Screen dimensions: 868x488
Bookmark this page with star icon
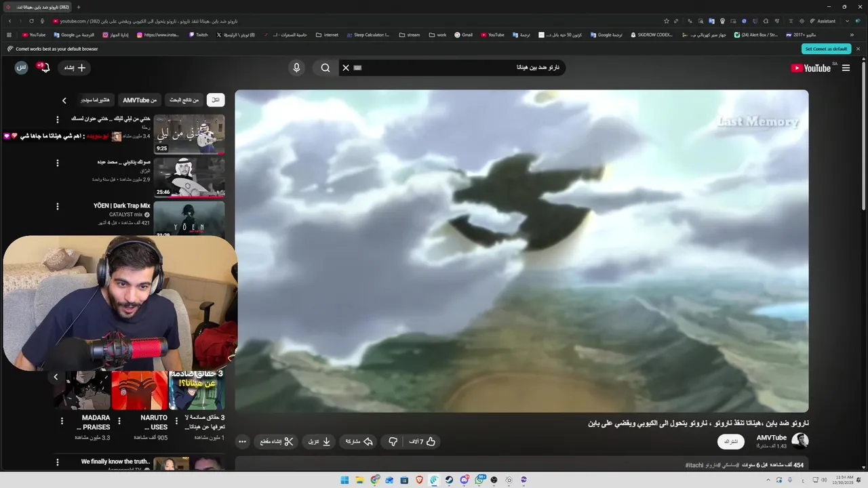tap(667, 21)
